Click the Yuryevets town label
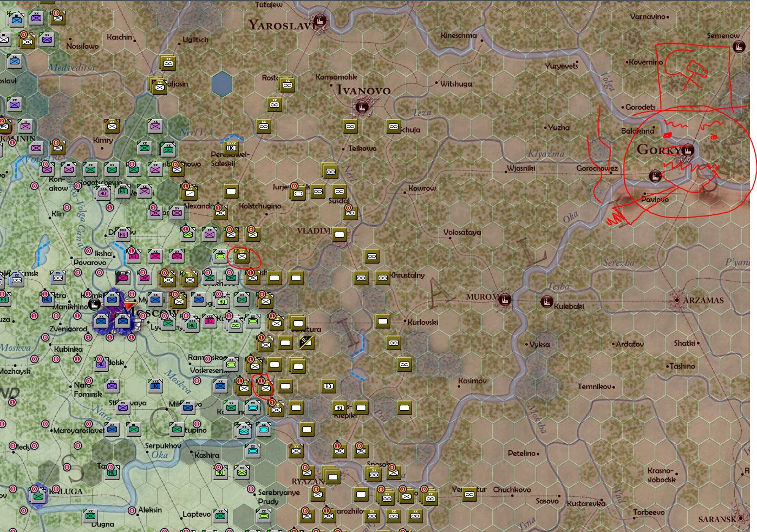The image size is (757, 532). 562,66
